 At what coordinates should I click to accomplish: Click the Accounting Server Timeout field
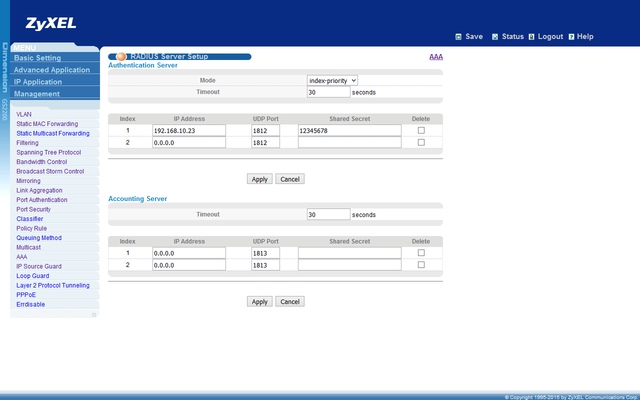click(329, 214)
